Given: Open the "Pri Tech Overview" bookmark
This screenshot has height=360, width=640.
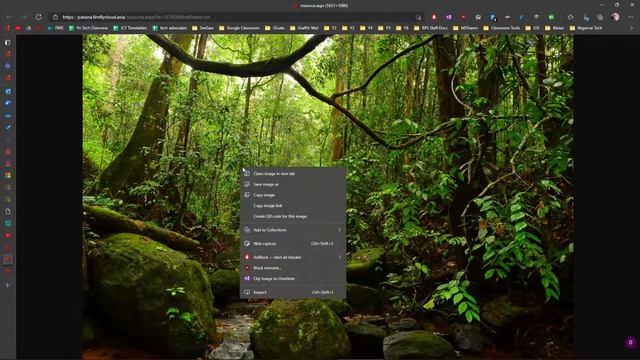Looking at the screenshot, I should [88, 28].
